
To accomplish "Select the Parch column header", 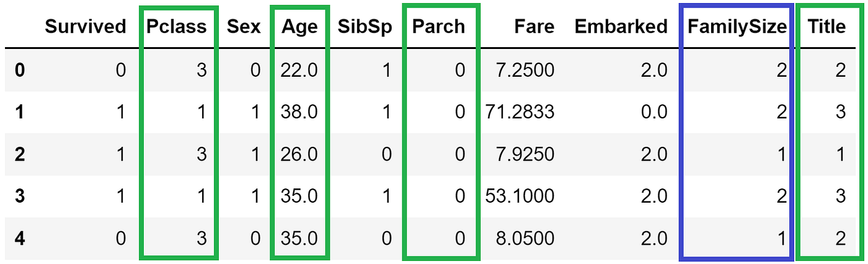I will pos(440,27).
